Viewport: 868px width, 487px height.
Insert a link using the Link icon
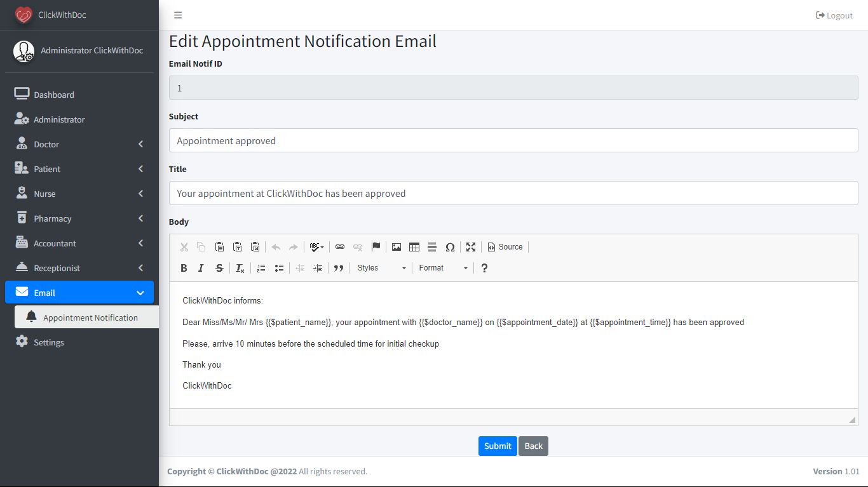[x=340, y=247]
